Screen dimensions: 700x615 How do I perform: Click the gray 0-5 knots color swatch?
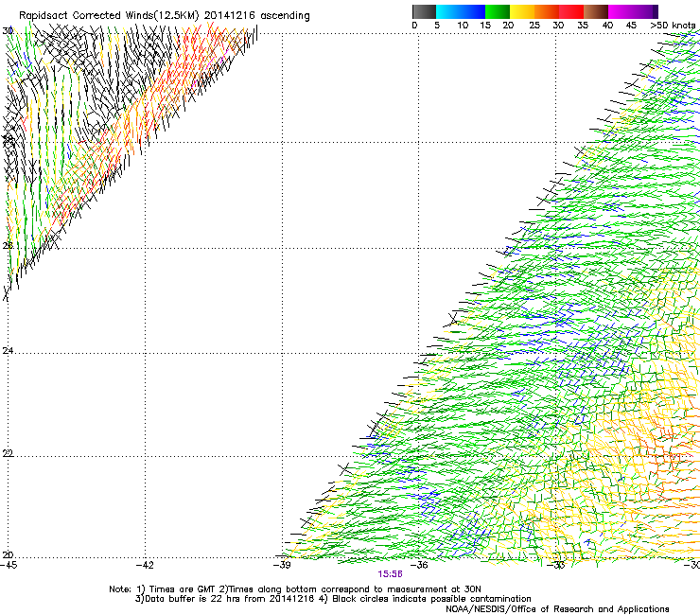click(424, 11)
